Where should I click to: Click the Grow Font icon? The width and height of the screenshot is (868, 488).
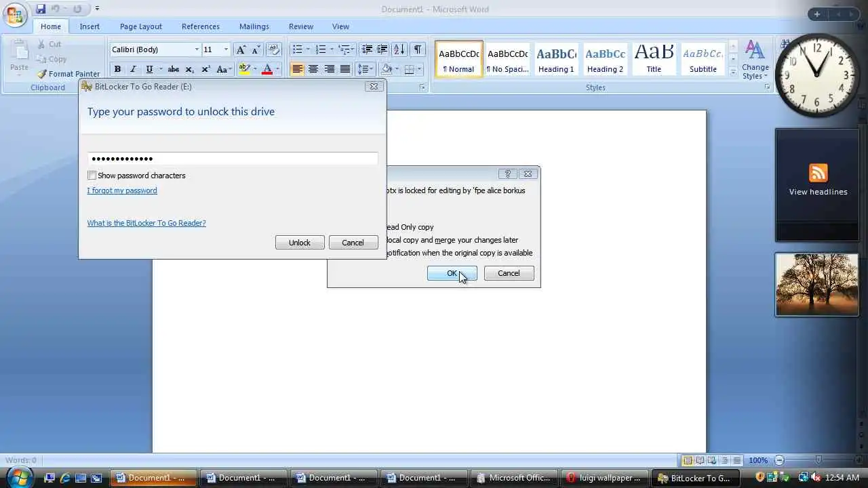241,49
